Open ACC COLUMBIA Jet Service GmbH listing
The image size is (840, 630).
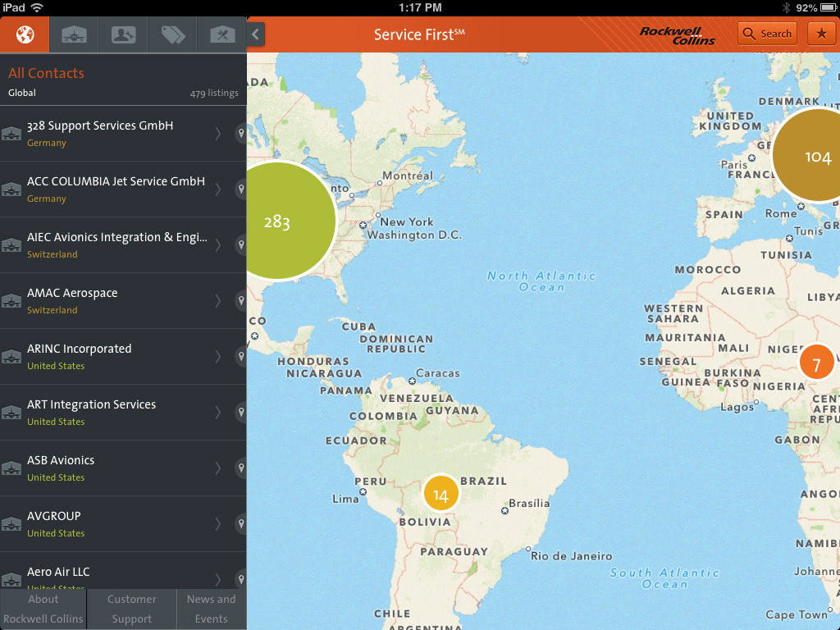coord(123,189)
